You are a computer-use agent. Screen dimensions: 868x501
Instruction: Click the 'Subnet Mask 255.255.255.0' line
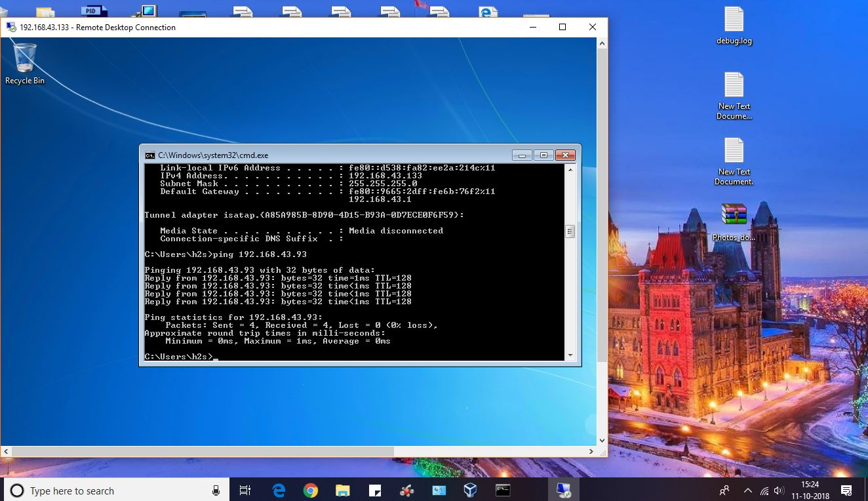(x=288, y=184)
